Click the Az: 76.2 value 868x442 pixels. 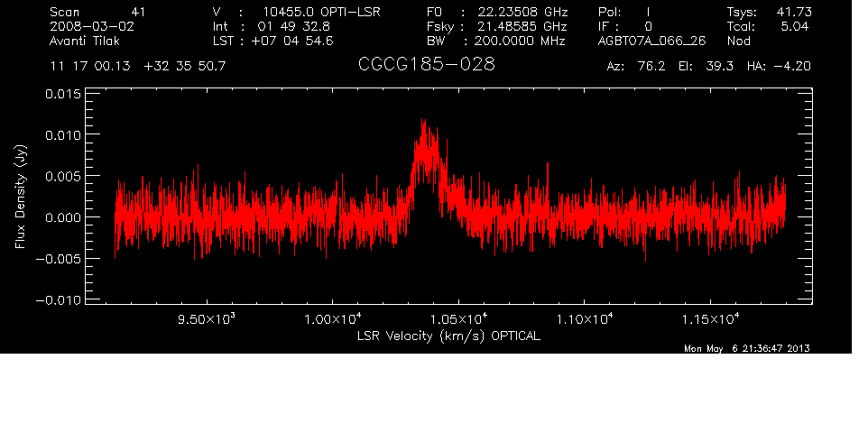(636, 67)
